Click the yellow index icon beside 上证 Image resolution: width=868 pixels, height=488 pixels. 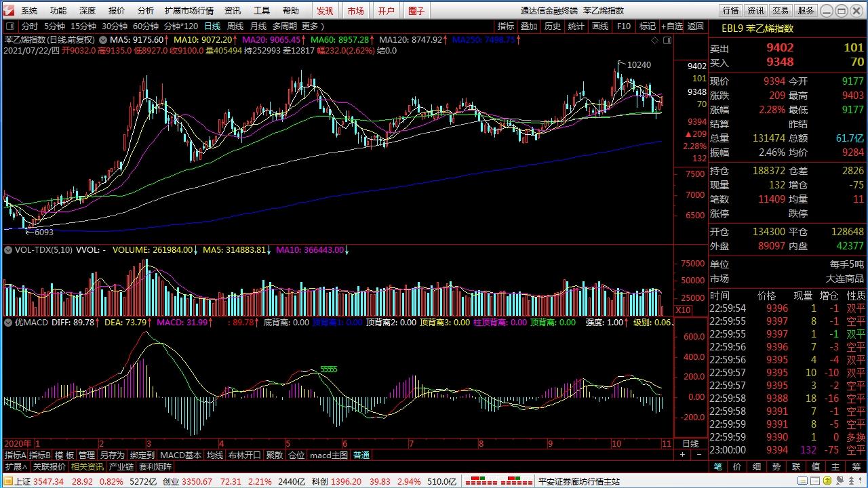(7, 482)
